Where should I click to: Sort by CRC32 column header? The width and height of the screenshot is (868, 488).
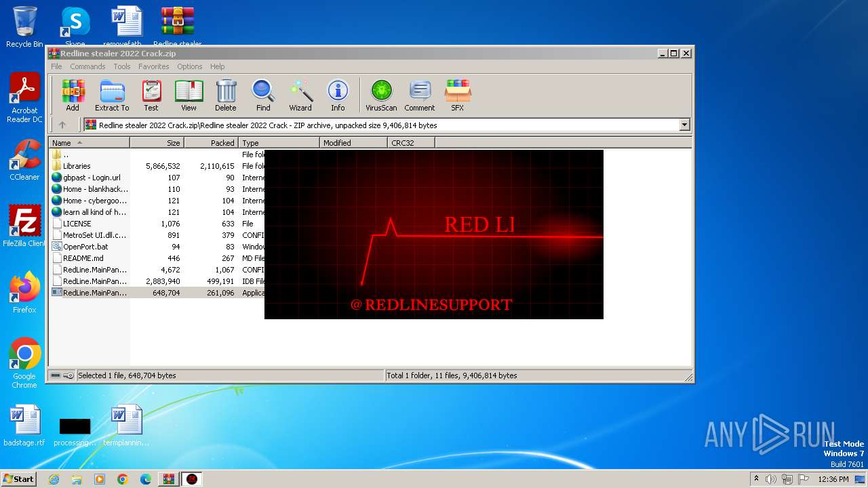point(411,143)
